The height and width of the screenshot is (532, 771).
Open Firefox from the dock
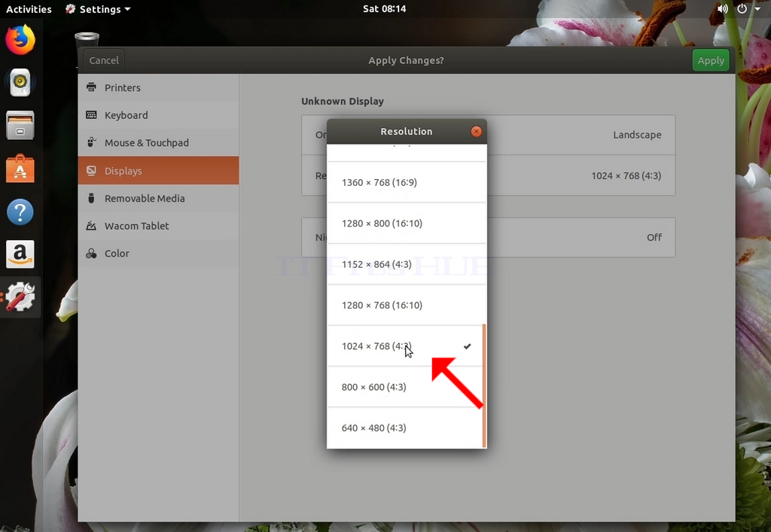[x=20, y=40]
